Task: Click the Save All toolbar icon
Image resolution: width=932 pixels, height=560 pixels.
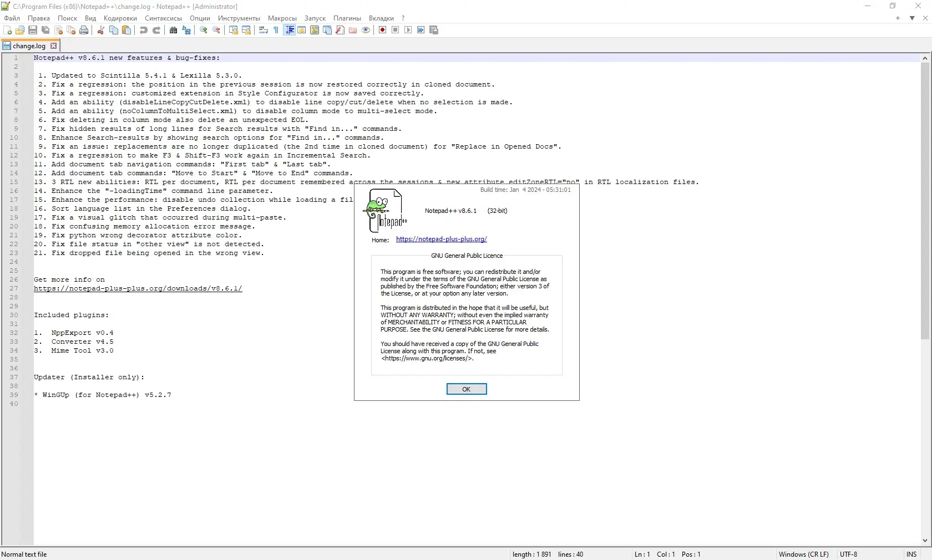Action: point(45,30)
